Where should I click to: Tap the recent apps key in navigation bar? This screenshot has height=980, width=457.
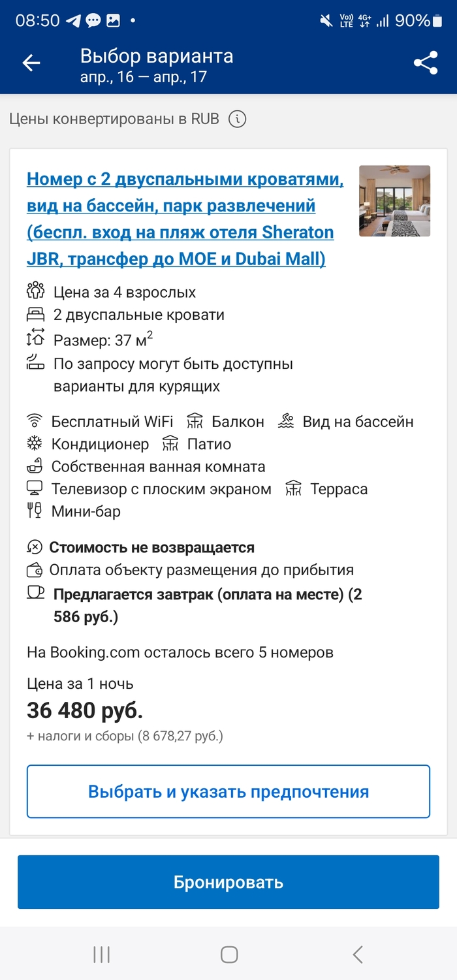(x=101, y=954)
